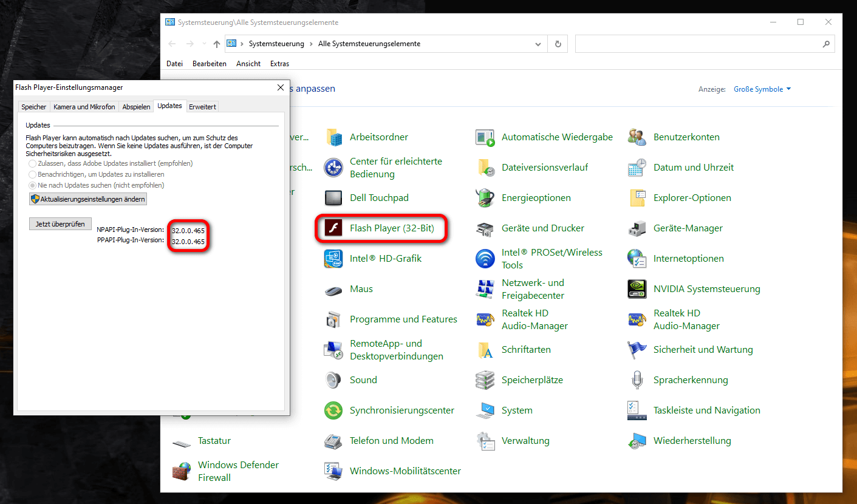857x504 pixels.
Task: Open the Dell Touchpad icon
Action: pyautogui.click(x=333, y=198)
